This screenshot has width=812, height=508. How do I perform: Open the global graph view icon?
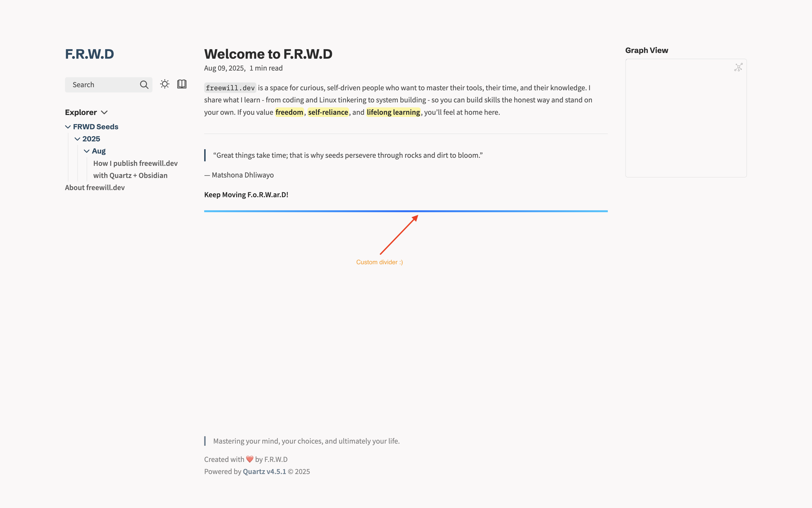point(738,67)
